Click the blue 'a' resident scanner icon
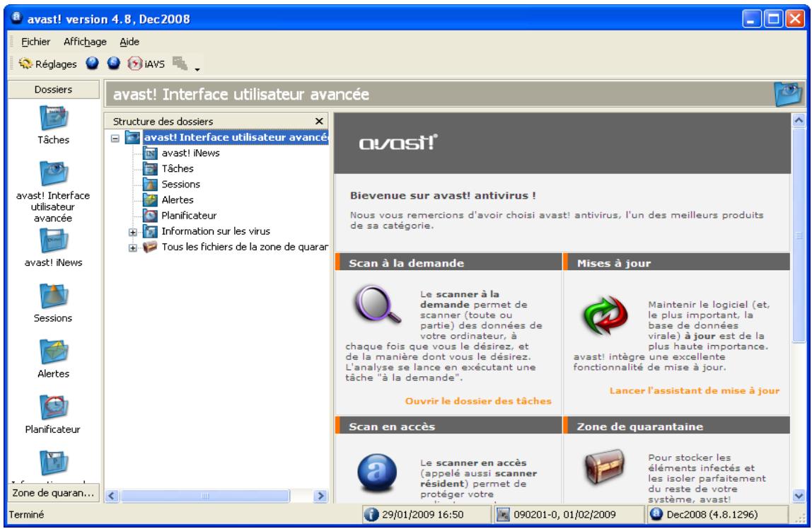The width and height of the screenshot is (812, 529). click(x=377, y=472)
